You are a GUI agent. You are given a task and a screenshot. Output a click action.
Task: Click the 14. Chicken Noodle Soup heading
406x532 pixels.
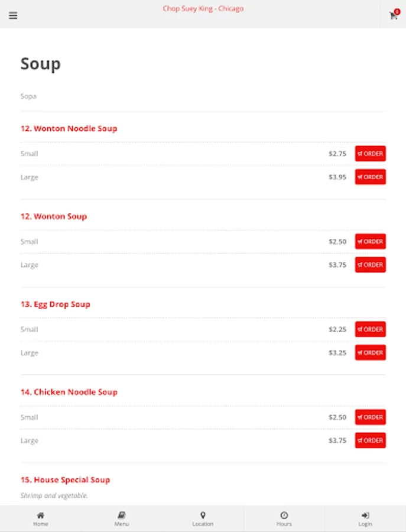69,392
